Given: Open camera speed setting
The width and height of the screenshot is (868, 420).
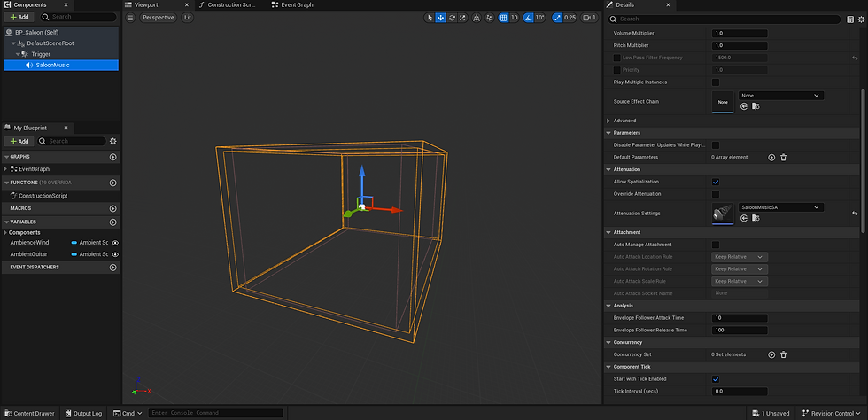Looking at the screenshot, I should 589,18.
